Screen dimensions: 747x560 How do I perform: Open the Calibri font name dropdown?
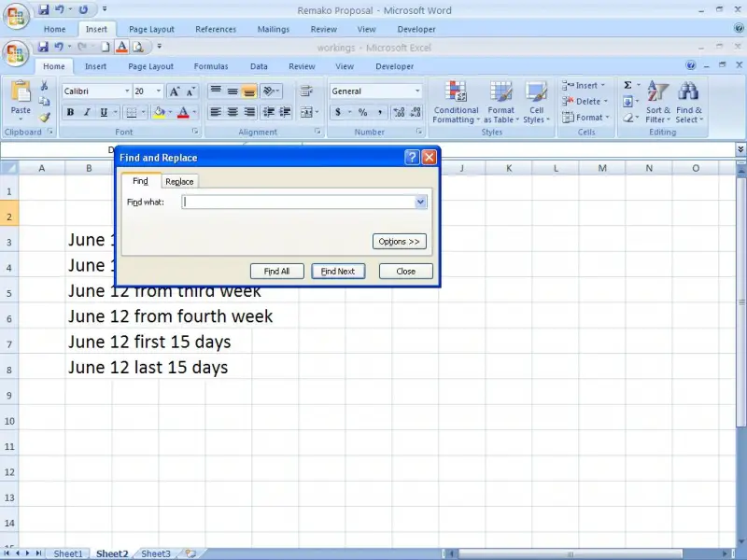(x=126, y=91)
